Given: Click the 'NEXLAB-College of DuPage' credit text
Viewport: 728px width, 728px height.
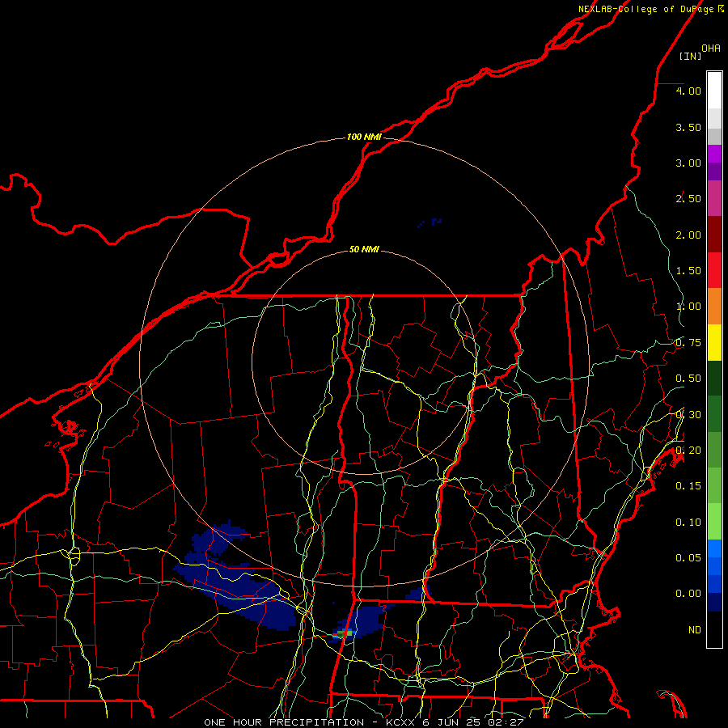Looking at the screenshot, I should (645, 9).
